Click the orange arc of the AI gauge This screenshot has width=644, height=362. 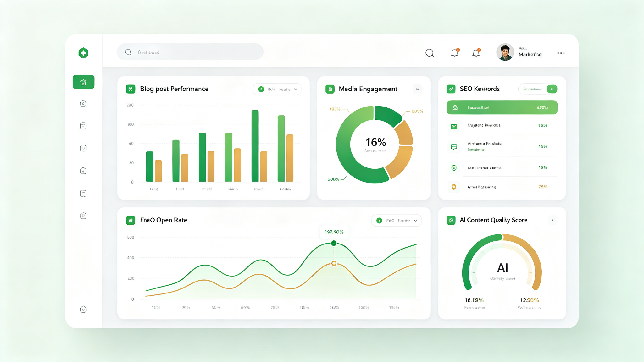(531, 258)
